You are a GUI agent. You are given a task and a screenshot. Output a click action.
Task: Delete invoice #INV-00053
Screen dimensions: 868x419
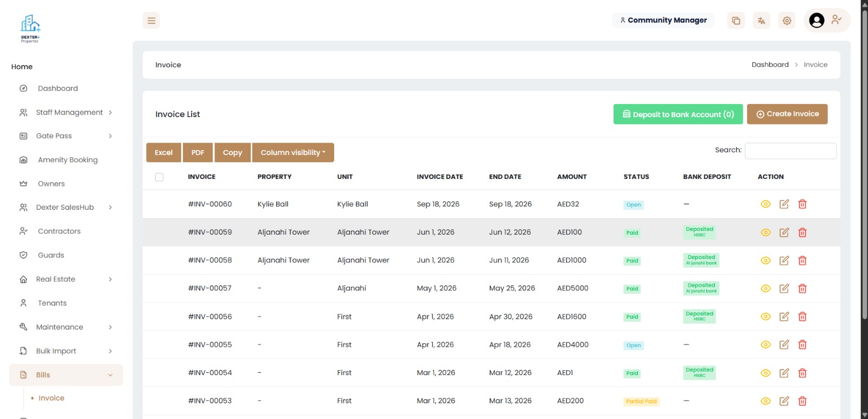point(802,401)
